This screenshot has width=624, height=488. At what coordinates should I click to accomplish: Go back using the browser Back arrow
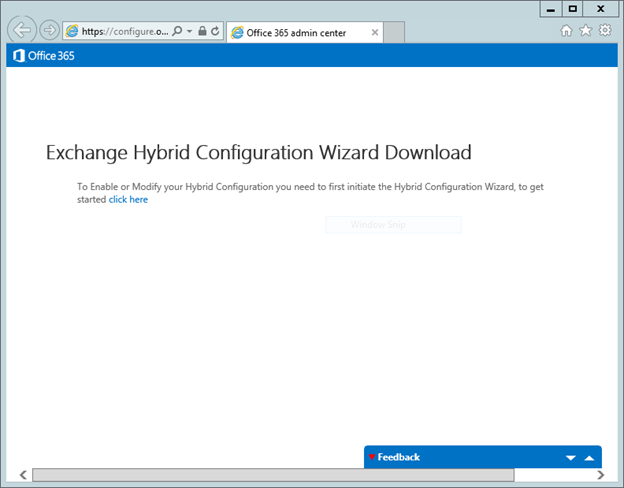(x=22, y=30)
